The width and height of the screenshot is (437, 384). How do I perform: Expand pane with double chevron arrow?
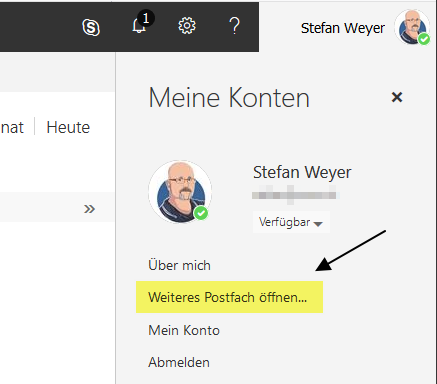tap(89, 209)
